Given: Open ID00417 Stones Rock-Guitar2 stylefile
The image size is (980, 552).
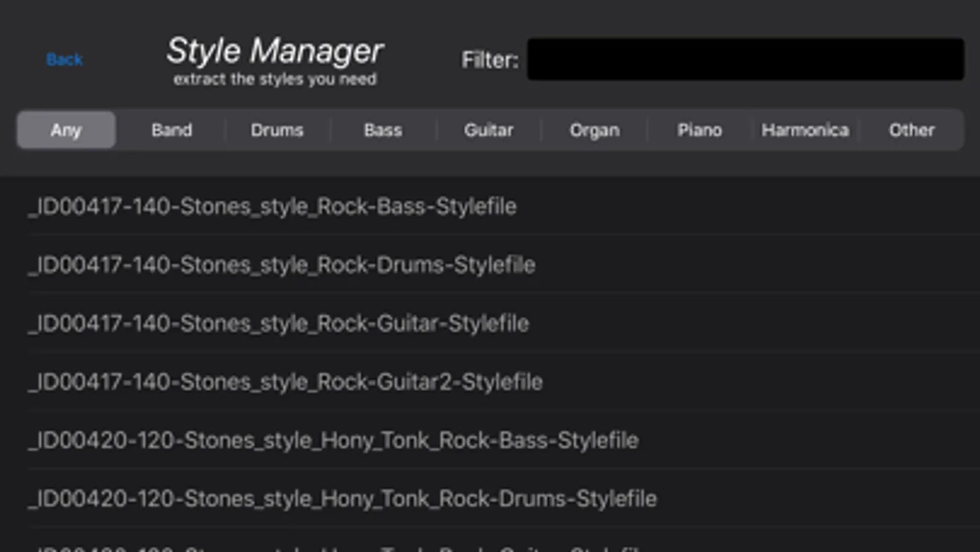Looking at the screenshot, I should (x=286, y=382).
